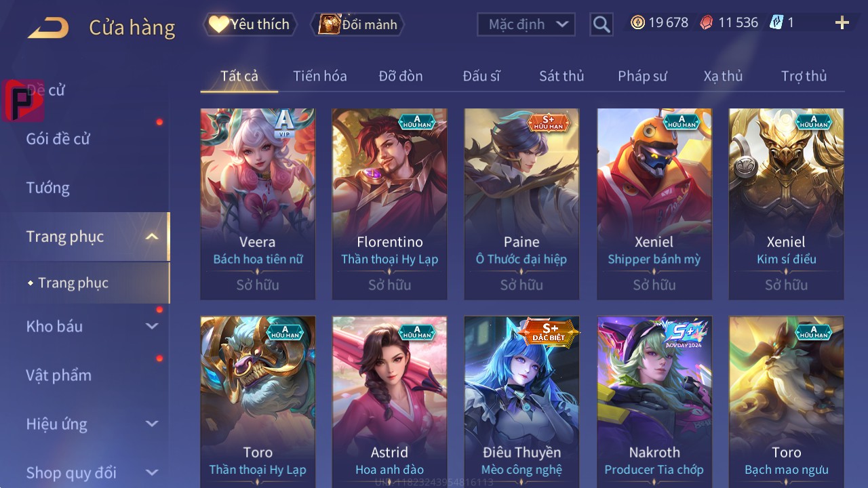Image resolution: width=868 pixels, height=488 pixels.
Task: Tap the blue ticket currency icon
Action: [776, 22]
